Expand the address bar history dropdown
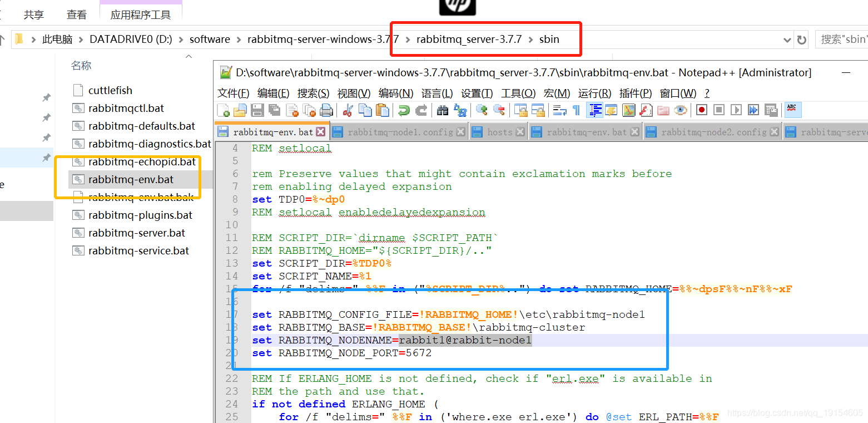Viewport: 868px width, 423px height. (787, 40)
